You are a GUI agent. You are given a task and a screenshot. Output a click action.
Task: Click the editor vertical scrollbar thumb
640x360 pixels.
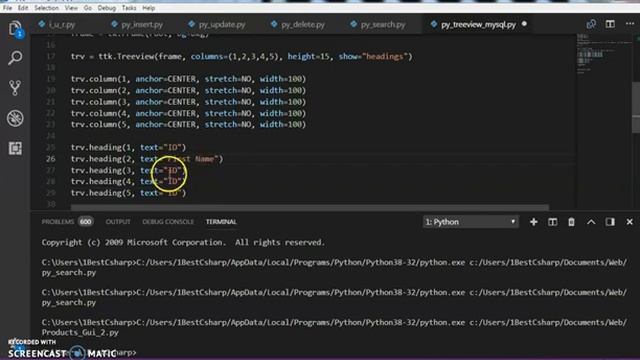(x=636, y=107)
